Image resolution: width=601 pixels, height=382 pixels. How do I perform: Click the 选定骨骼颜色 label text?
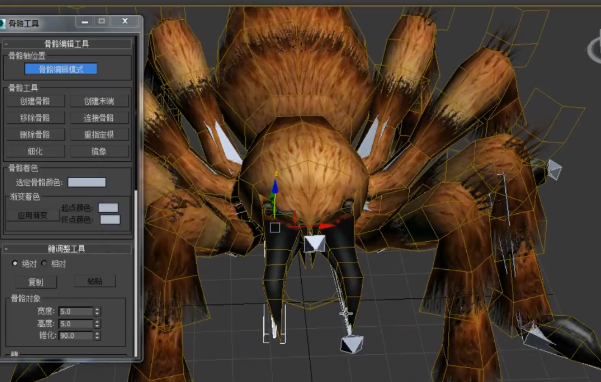coord(39,182)
